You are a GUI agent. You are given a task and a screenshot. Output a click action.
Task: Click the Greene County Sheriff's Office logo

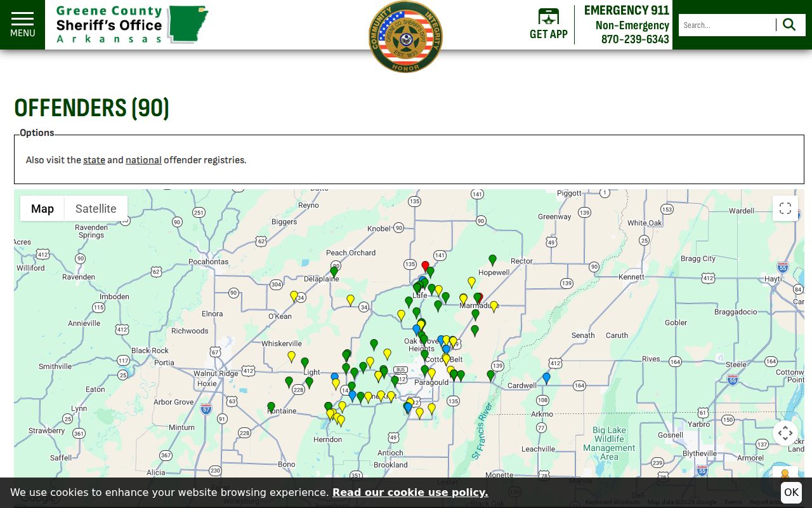coord(132,24)
